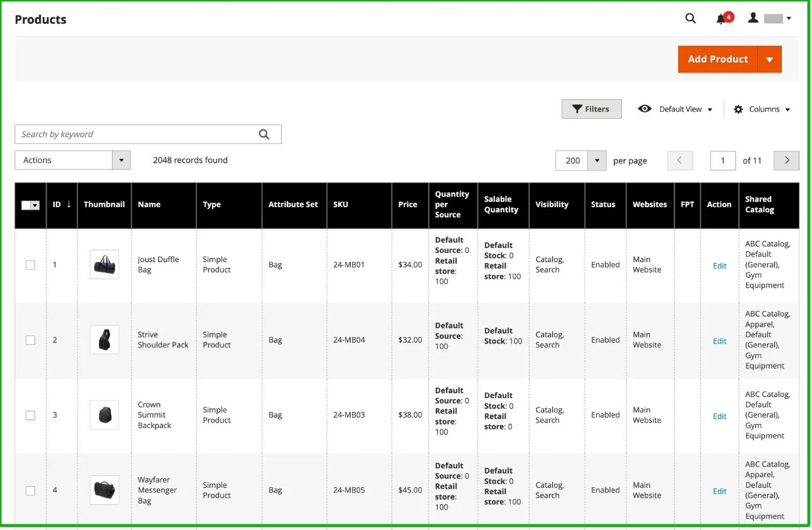Image resolution: width=812 pixels, height=530 pixels.
Task: Click the Price column header
Action: click(x=408, y=205)
